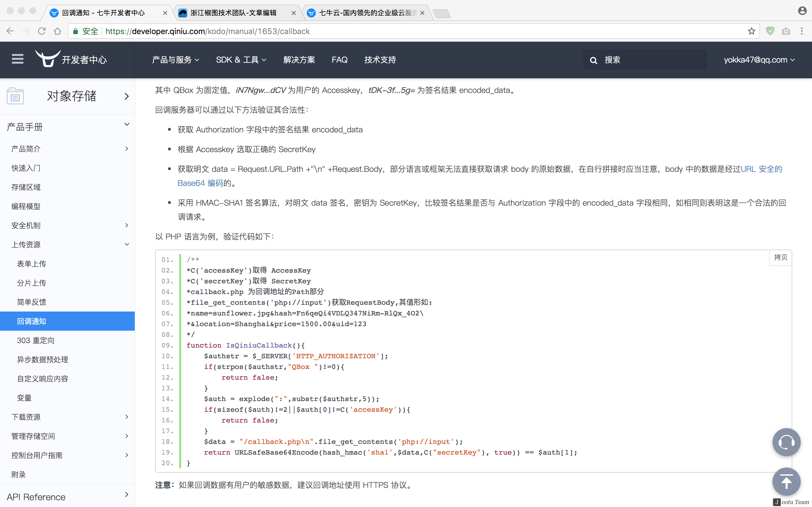Screen dimensions: 812x507
Task: Switch to the 浙江椒图技术团队-文章编辑 tab
Action: [233, 13]
